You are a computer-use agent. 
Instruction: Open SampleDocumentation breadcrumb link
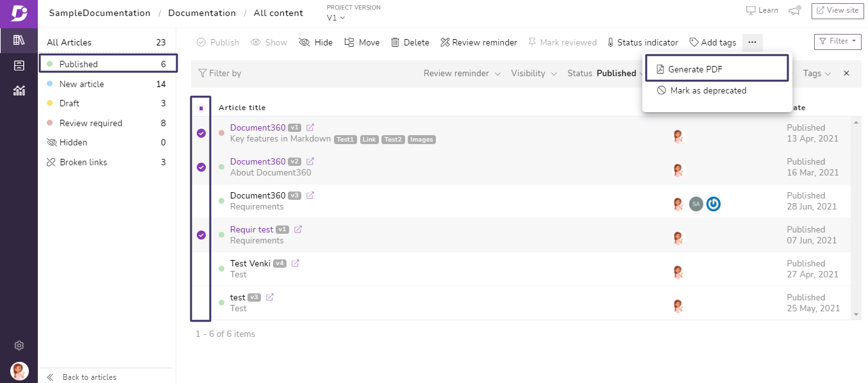click(x=99, y=13)
